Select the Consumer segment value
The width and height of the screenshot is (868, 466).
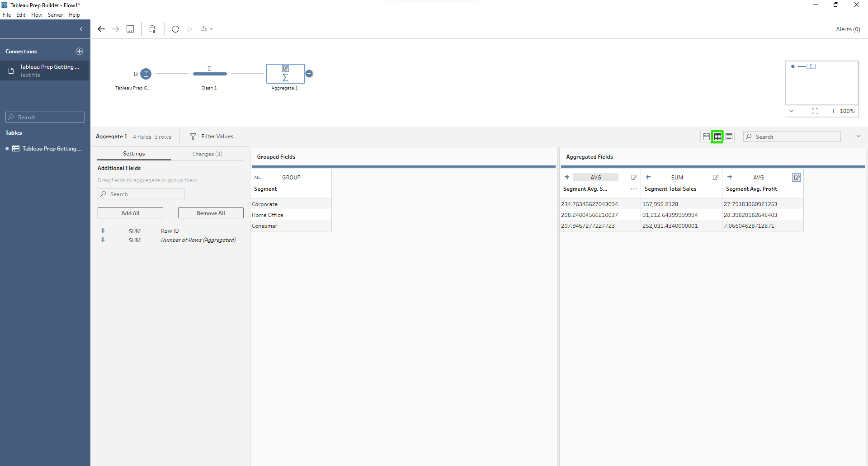[291, 226]
